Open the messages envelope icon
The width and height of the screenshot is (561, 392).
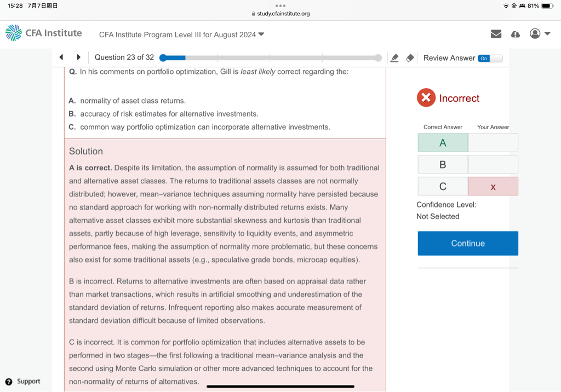(x=496, y=34)
